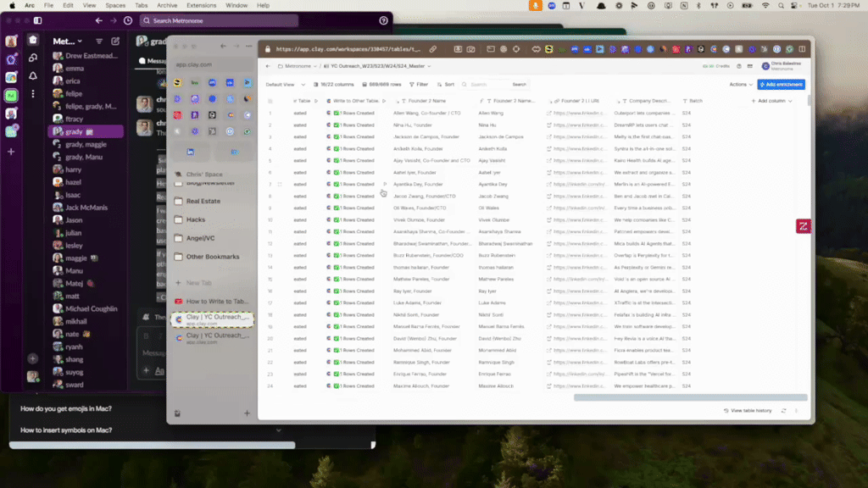
Task: Open Slack Activity bell icon
Action: click(x=33, y=75)
